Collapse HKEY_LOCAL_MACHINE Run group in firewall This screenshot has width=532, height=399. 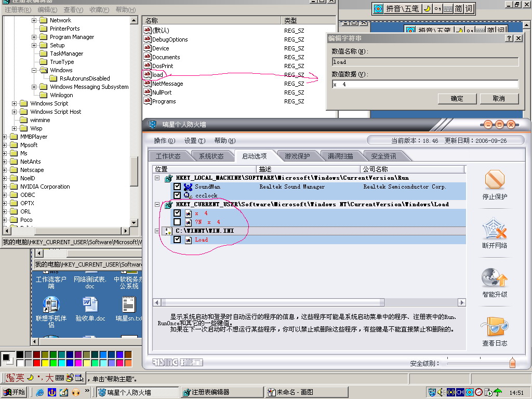point(157,178)
